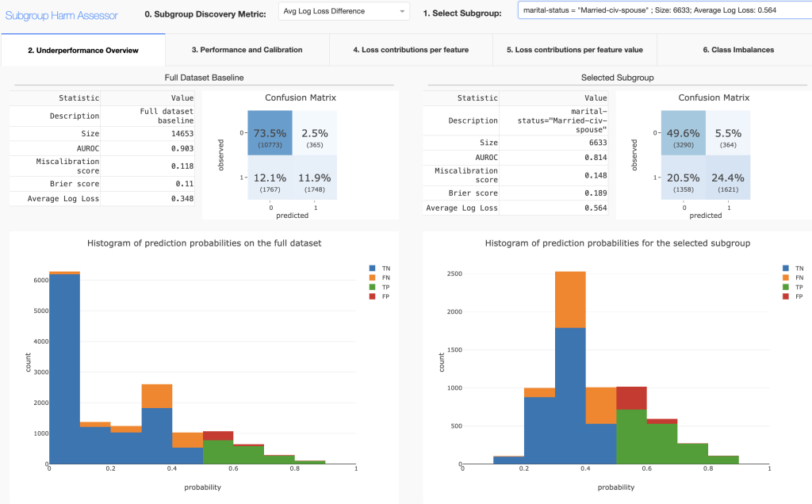812x504 pixels.
Task: Click the '0. Subgroup Discovery Metric:' label
Action: click(x=205, y=14)
